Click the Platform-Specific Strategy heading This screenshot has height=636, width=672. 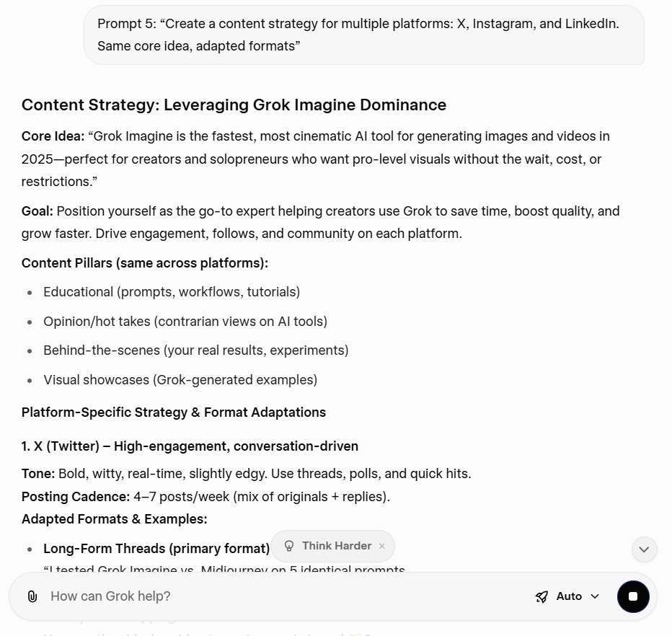(x=173, y=412)
